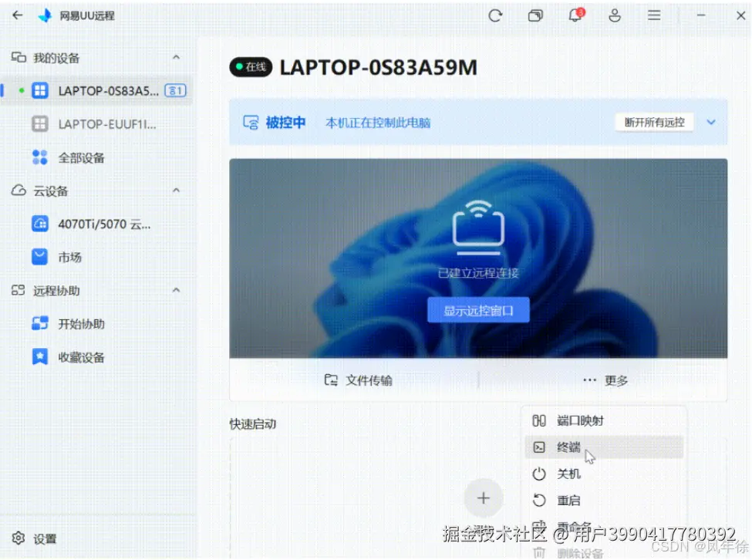Viewport: 752px width, 560px height.
Task: Click the LAPTOP-0S83A59M title
Action: [379, 67]
